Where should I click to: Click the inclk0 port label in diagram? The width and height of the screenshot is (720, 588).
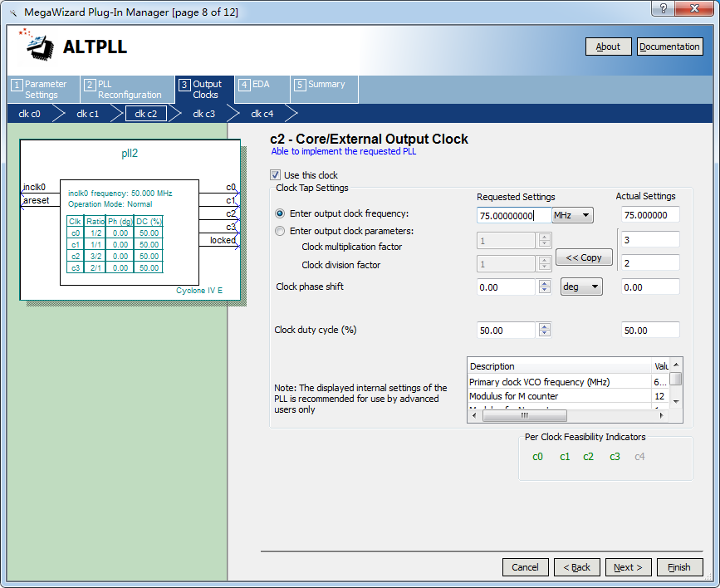34,187
